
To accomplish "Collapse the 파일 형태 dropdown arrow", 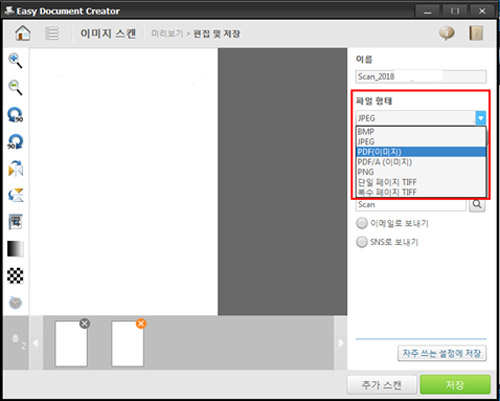I will pos(480,118).
